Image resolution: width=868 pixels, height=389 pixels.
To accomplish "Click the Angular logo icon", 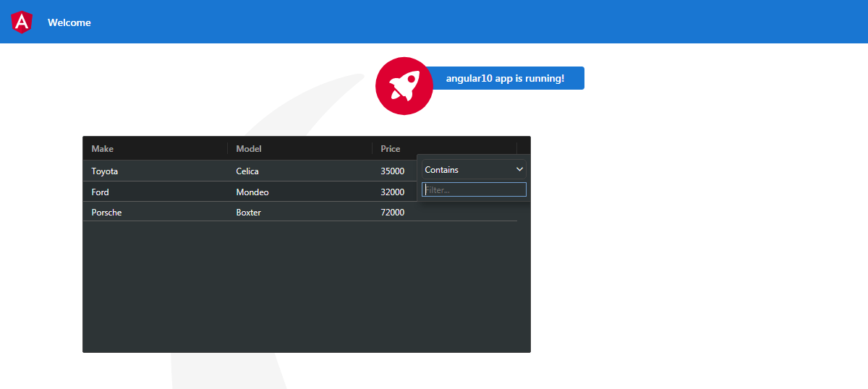I will (22, 22).
